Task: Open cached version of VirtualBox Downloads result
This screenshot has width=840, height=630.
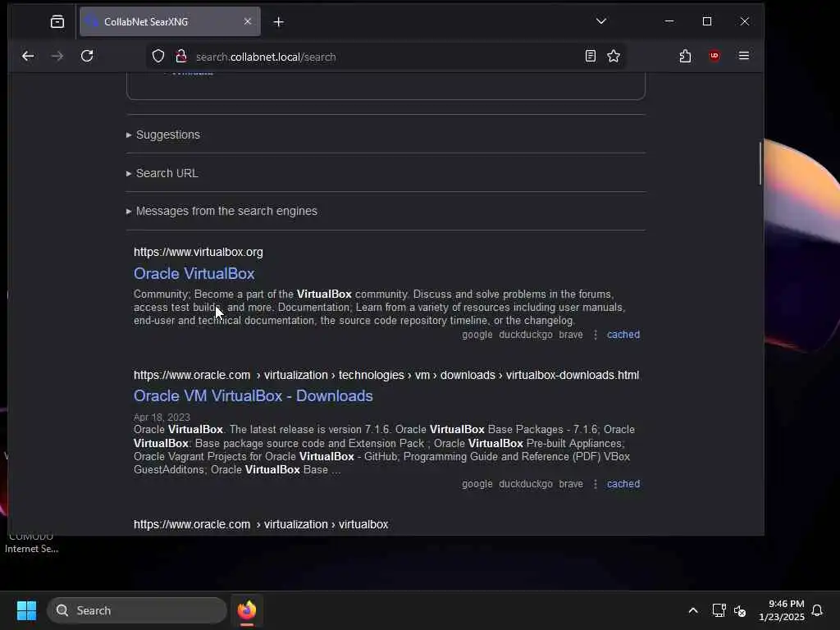Action: point(623,484)
